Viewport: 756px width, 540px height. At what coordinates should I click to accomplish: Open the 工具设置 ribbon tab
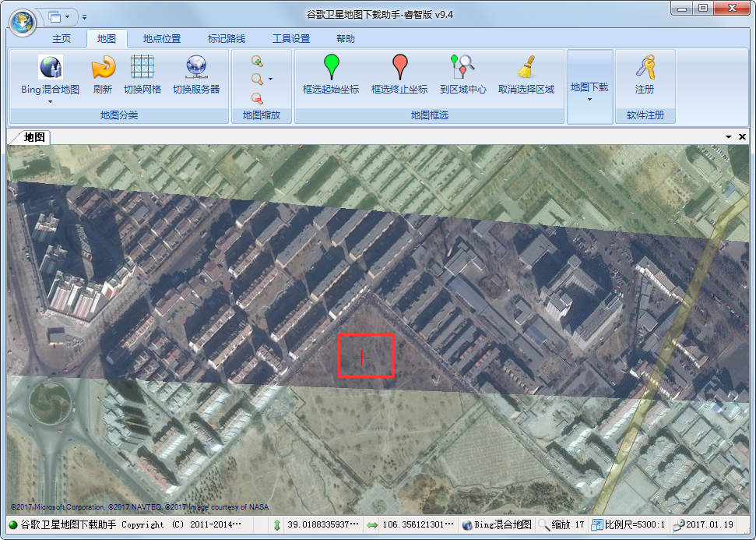[291, 39]
